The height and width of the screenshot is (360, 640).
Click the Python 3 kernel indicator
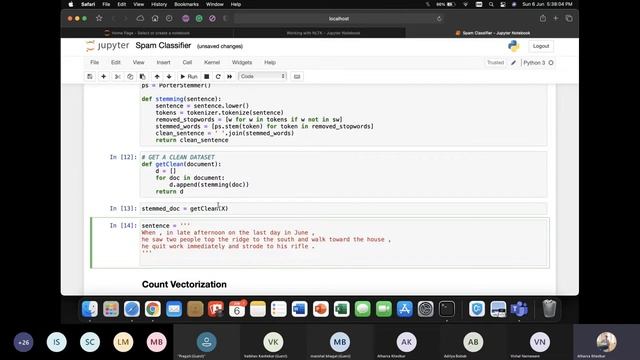(538, 63)
